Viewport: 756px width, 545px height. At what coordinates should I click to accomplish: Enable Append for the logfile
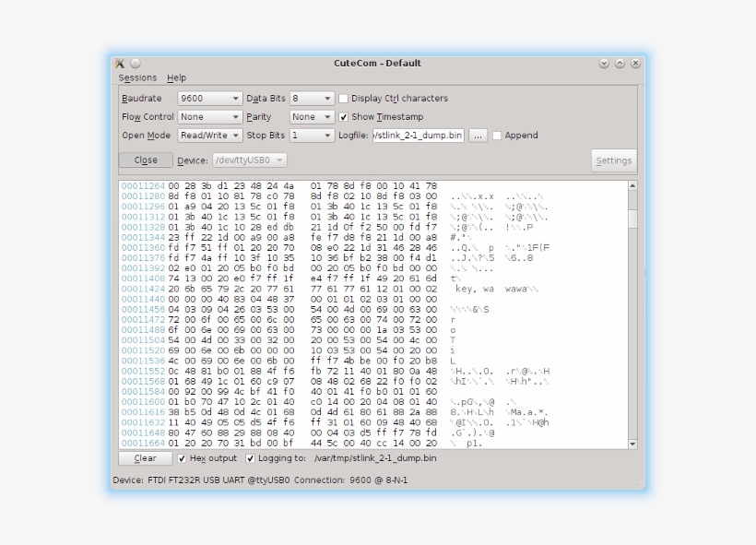(x=495, y=135)
